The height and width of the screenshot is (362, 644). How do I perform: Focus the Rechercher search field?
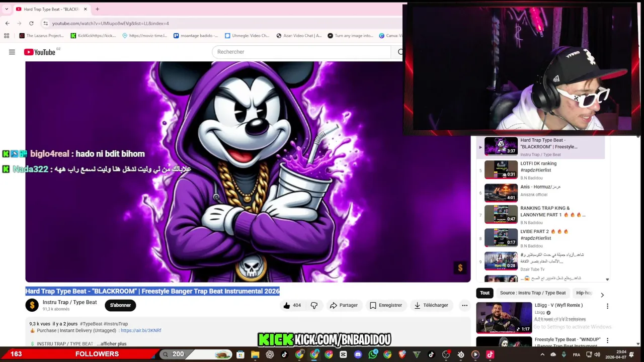[301, 52]
